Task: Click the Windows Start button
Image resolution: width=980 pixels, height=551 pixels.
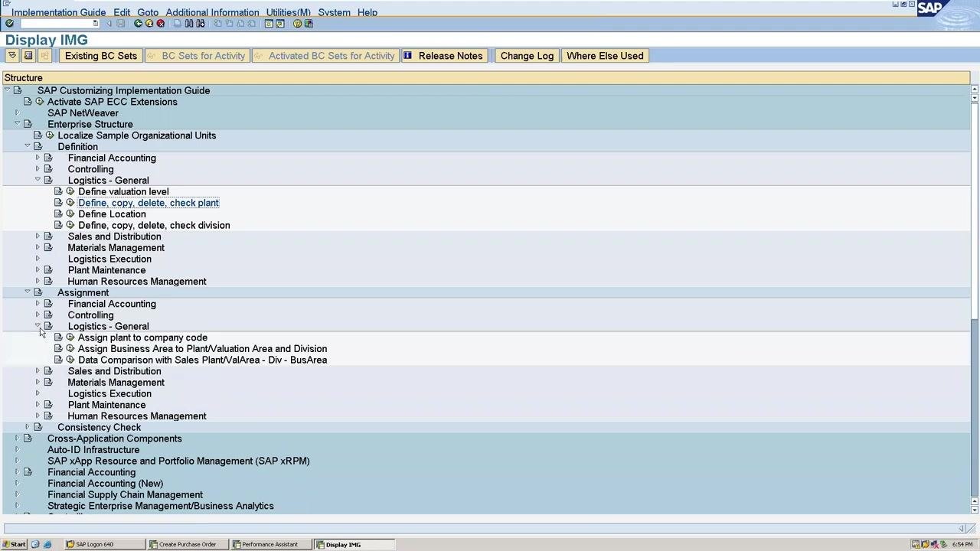Action: (x=14, y=545)
